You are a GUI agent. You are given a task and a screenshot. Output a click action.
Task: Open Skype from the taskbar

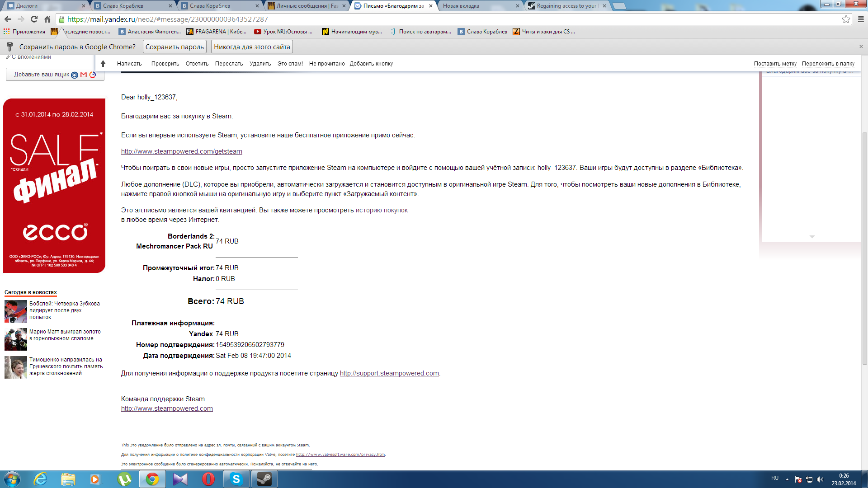pos(236,479)
